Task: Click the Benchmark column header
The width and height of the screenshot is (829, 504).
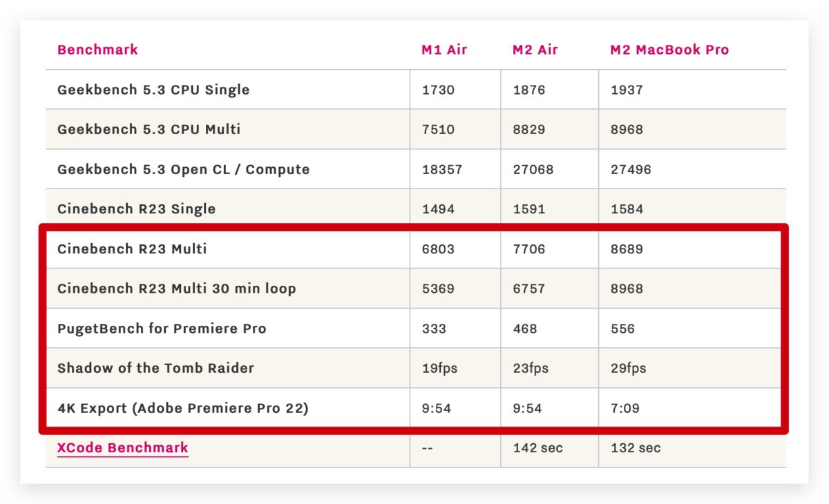Action: [x=97, y=50]
